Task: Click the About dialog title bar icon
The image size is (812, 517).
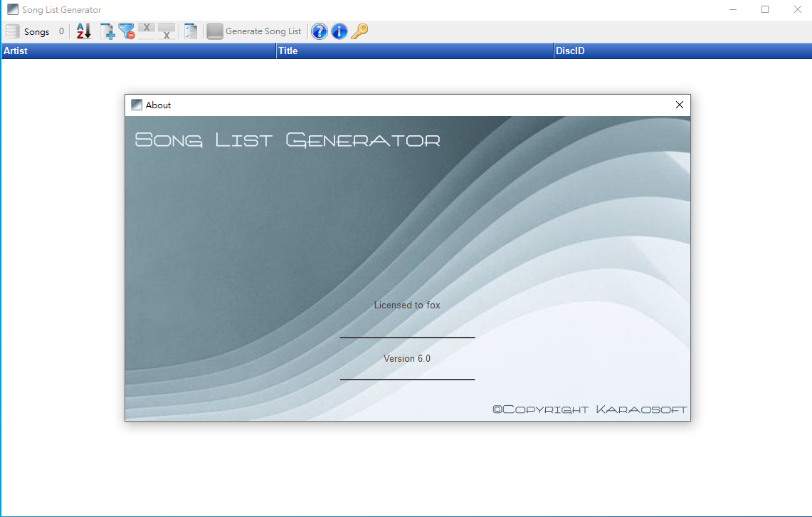Action: 137,105
